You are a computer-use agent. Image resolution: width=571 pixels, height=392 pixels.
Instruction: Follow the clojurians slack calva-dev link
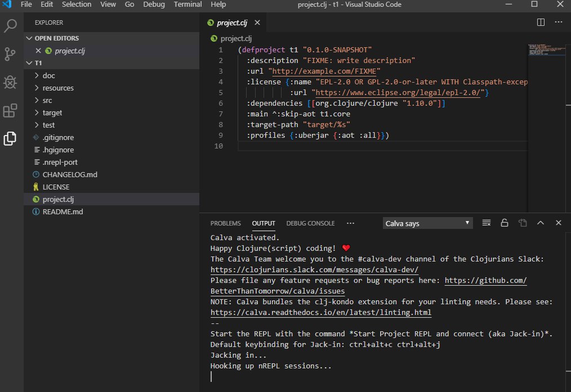pyautogui.click(x=314, y=270)
